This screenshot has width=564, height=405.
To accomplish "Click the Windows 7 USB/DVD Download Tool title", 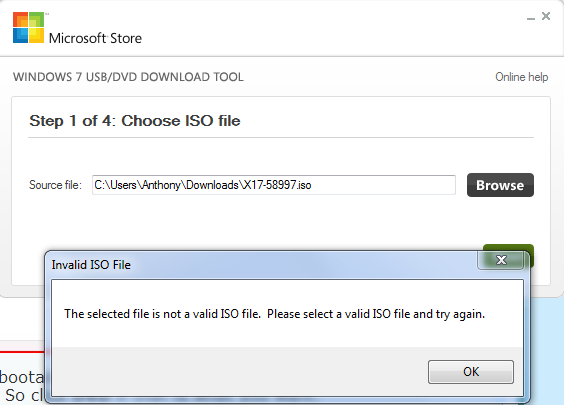I will [x=128, y=77].
